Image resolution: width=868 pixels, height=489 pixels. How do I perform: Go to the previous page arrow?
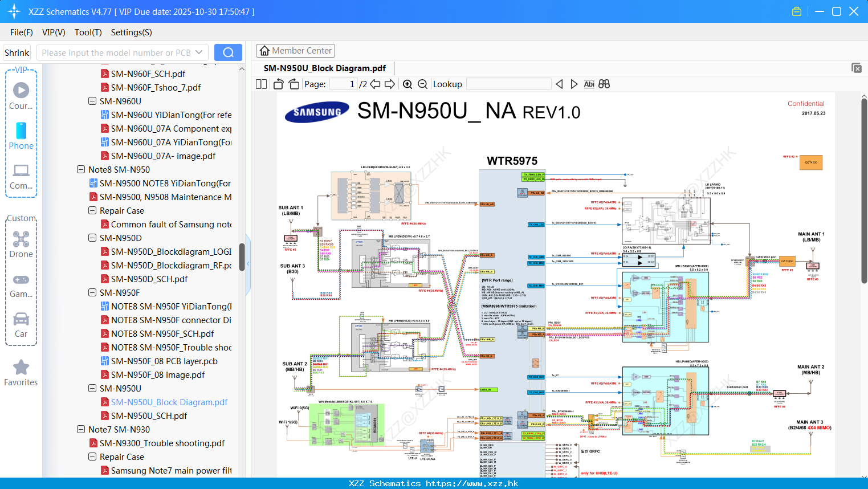pos(375,84)
